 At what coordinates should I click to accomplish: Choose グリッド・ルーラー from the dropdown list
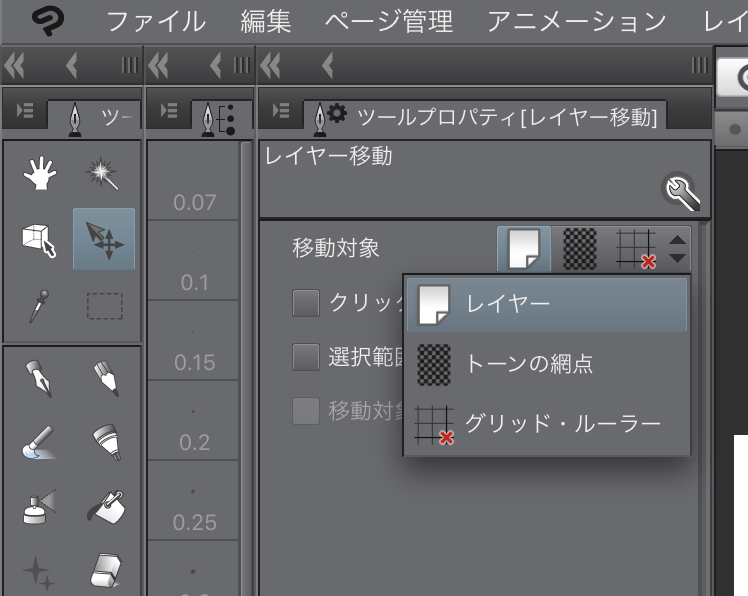547,424
